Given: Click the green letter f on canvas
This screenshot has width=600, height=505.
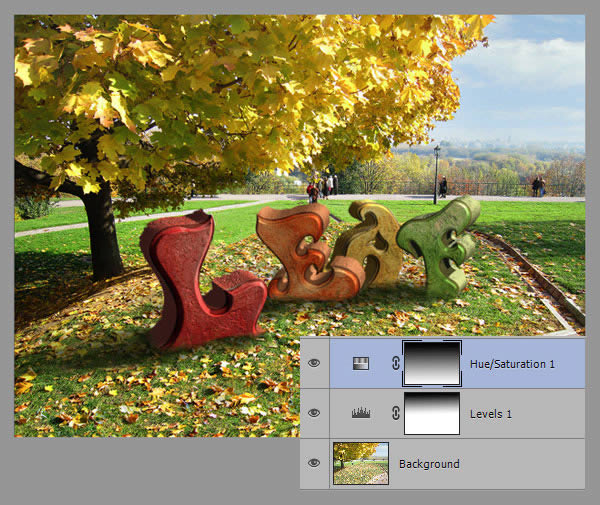Looking at the screenshot, I should tap(440, 245).
